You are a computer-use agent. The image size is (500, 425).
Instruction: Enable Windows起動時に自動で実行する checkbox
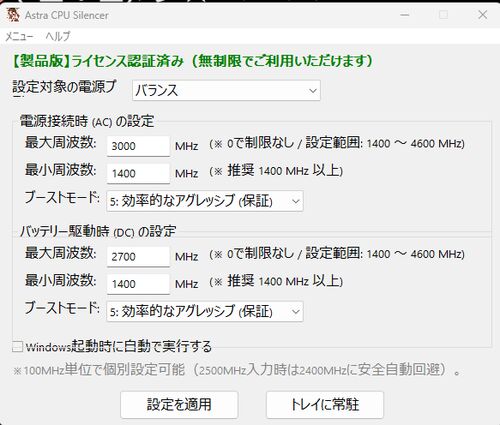(17, 347)
